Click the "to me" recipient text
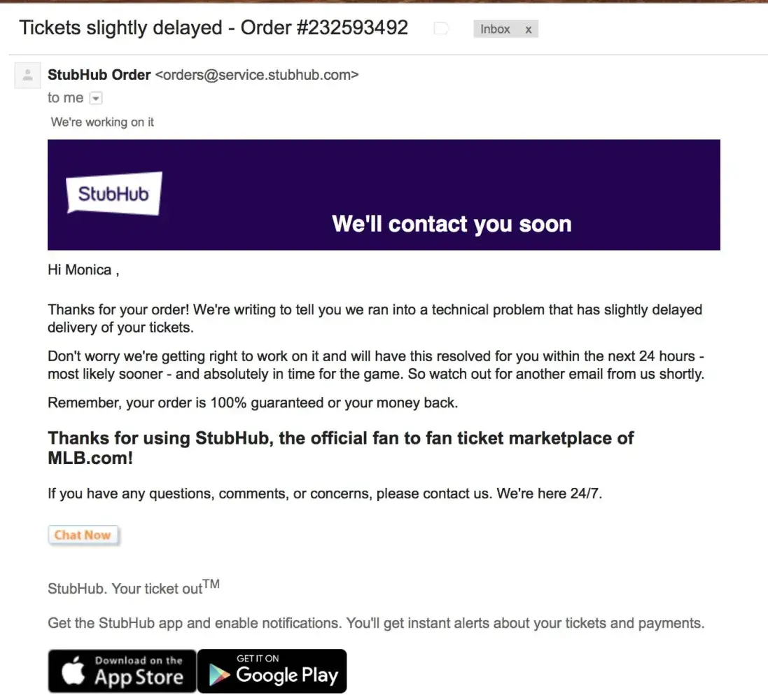 tap(65, 98)
